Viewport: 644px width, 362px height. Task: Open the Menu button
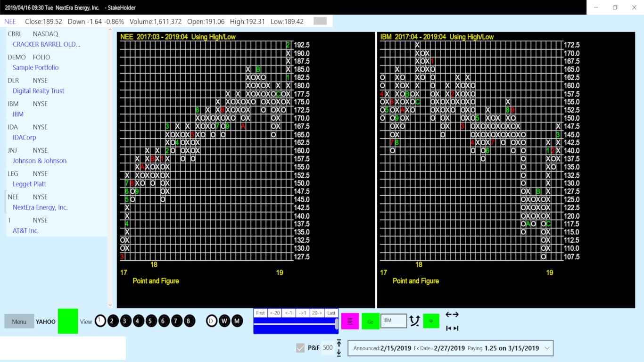click(19, 321)
